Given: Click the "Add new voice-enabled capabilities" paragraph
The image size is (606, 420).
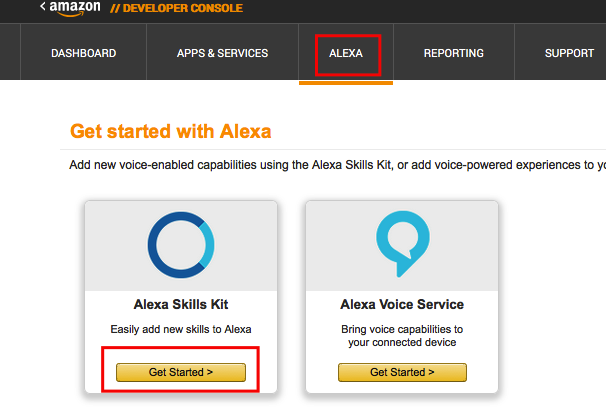Looking at the screenshot, I should click(x=330, y=165).
